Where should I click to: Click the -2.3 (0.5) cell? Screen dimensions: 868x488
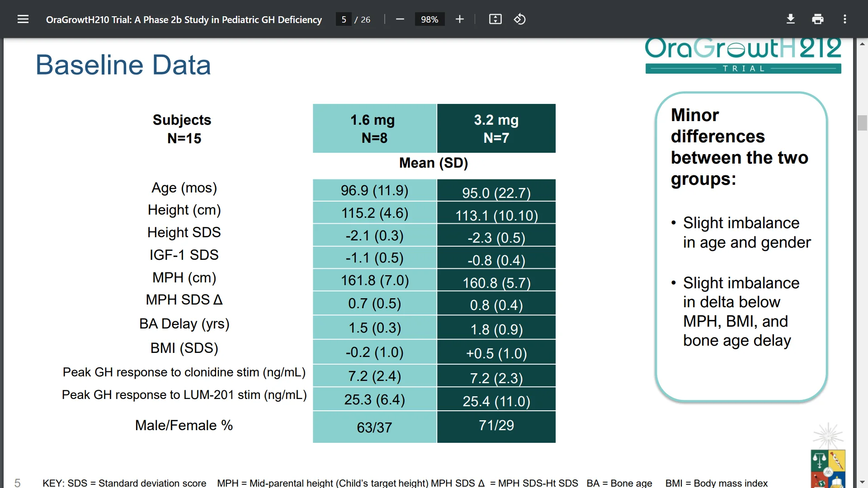tap(496, 235)
